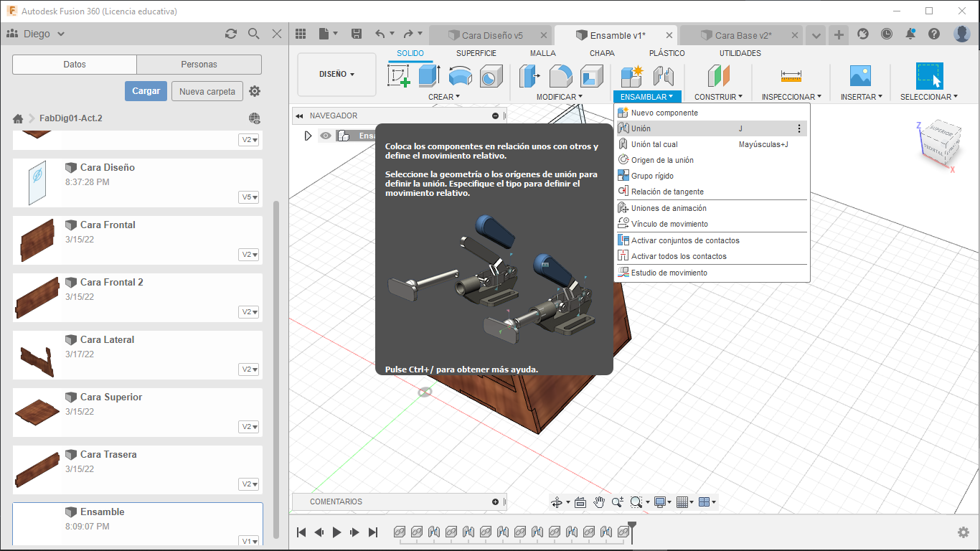Choose Grupo rígido from Ensamblar menu
Image resolution: width=980 pixels, height=551 pixels.
(x=652, y=176)
